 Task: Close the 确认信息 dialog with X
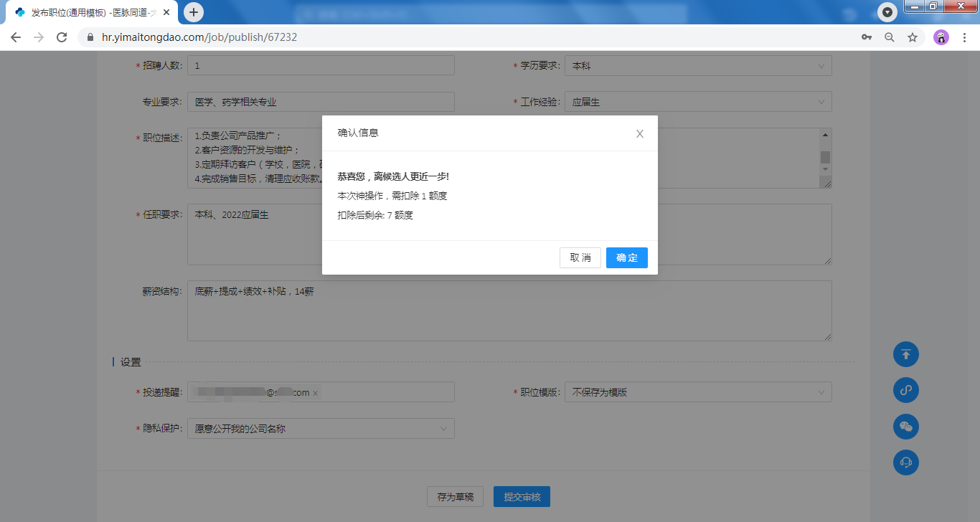640,134
